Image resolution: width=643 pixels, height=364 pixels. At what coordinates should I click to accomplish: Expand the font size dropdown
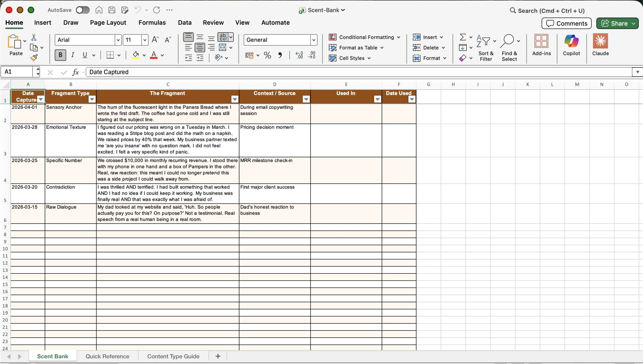tap(145, 40)
